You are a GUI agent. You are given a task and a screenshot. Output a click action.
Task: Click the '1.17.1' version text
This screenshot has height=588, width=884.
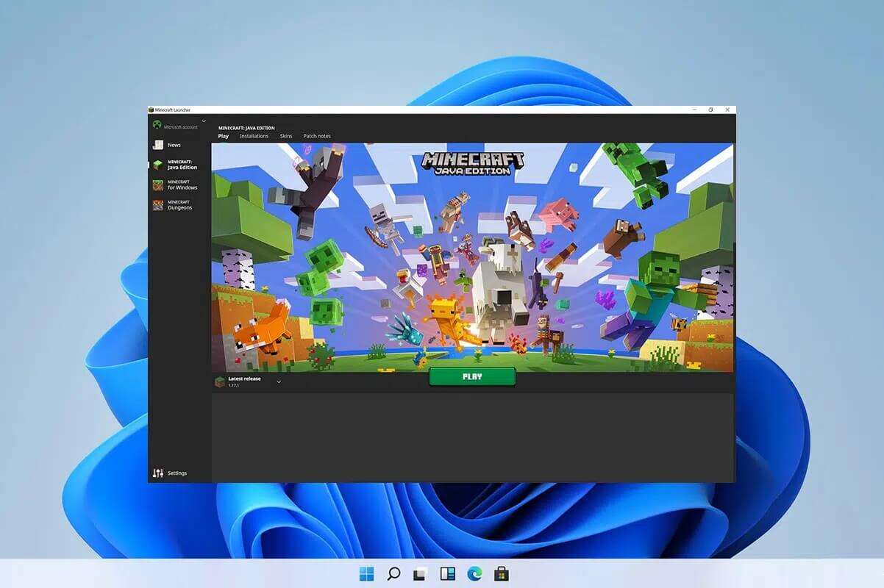[x=235, y=385]
